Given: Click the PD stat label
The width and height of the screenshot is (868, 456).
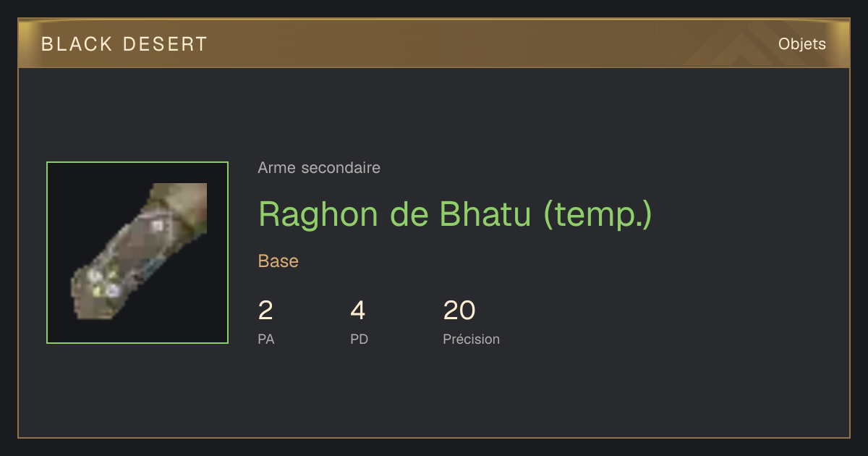Looking at the screenshot, I should pos(359,339).
